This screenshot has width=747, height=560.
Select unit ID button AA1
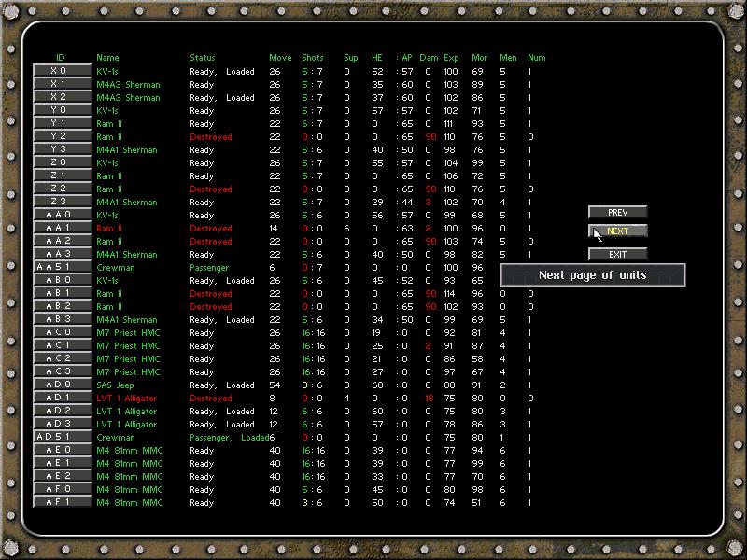coord(62,228)
